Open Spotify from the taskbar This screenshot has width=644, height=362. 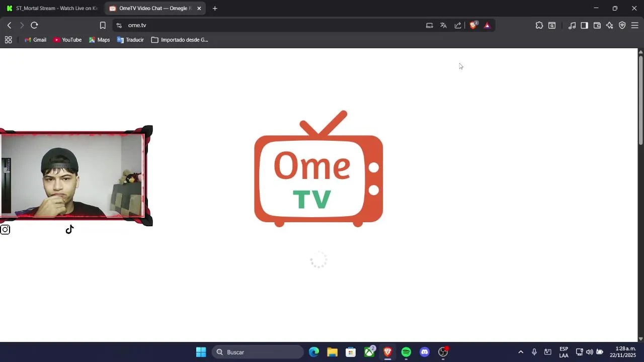coord(406,352)
